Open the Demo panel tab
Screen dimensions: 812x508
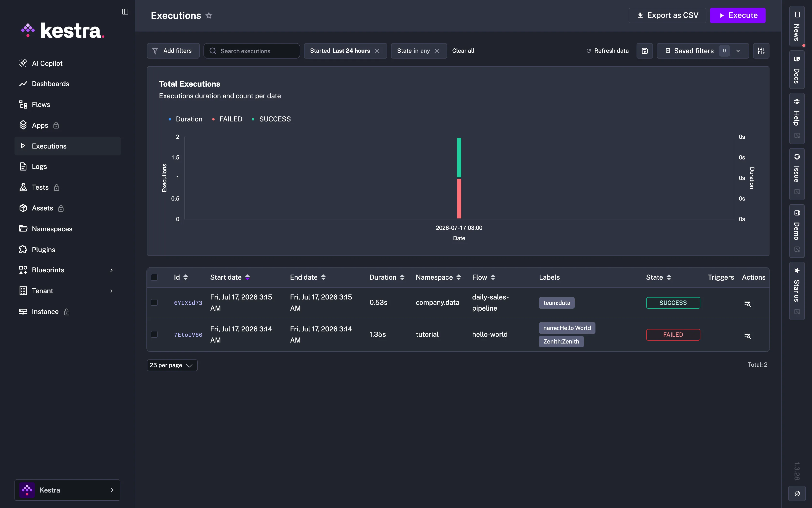click(797, 231)
